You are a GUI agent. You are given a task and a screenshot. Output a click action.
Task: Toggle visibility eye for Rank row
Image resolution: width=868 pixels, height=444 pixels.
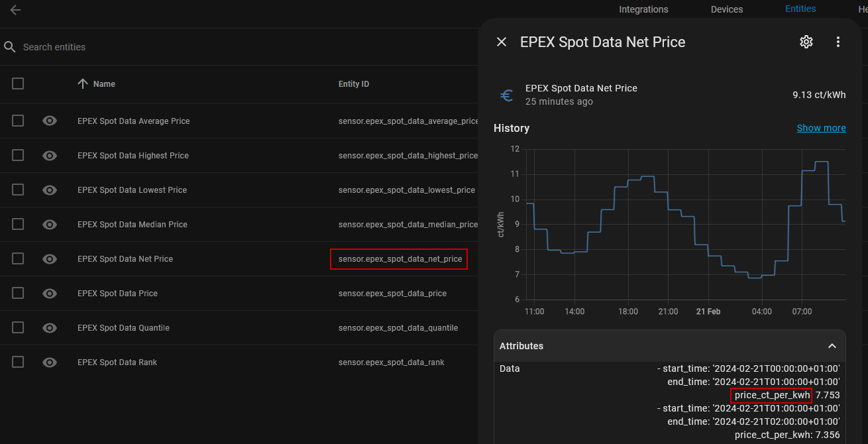coord(50,362)
